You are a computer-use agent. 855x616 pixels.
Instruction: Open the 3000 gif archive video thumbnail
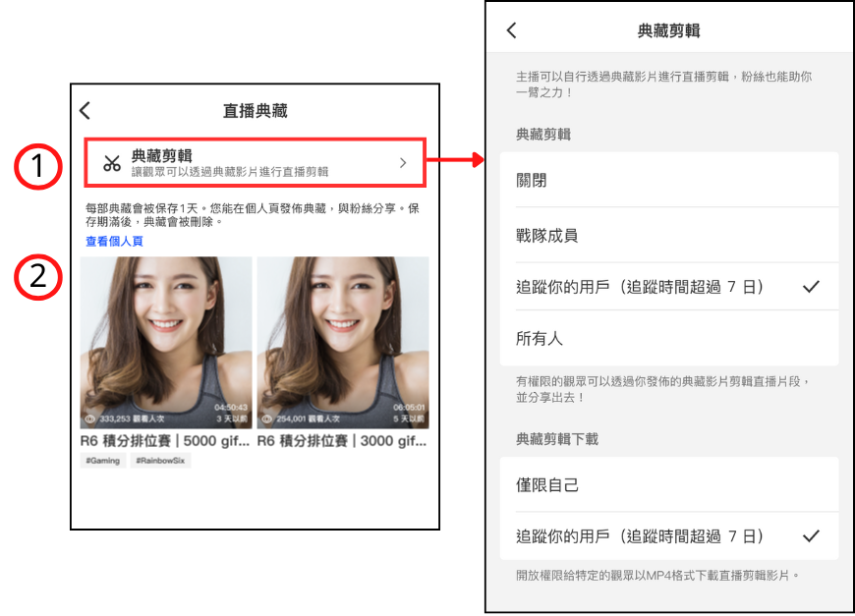coord(342,342)
